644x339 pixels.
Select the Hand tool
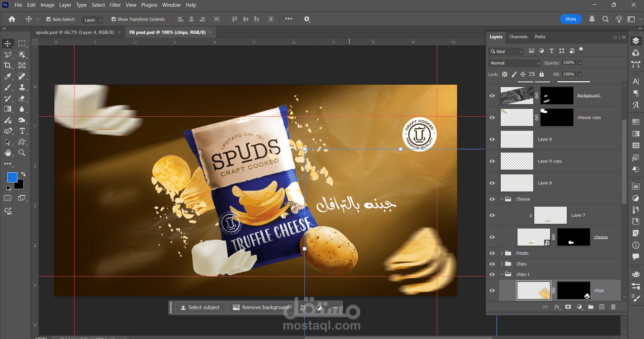[x=8, y=153]
